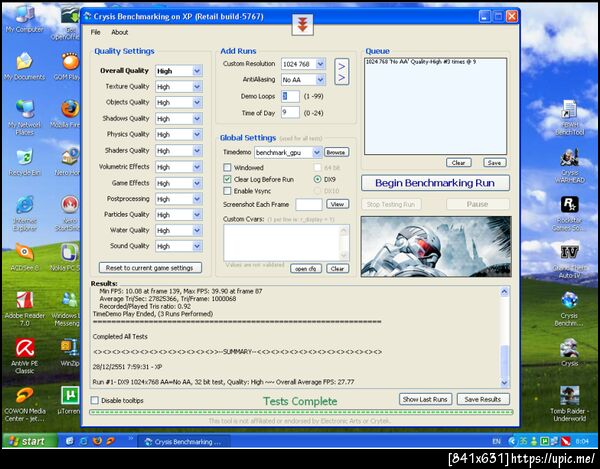The image size is (600, 469).
Task: Click Show Last Runs button
Action: (425, 399)
